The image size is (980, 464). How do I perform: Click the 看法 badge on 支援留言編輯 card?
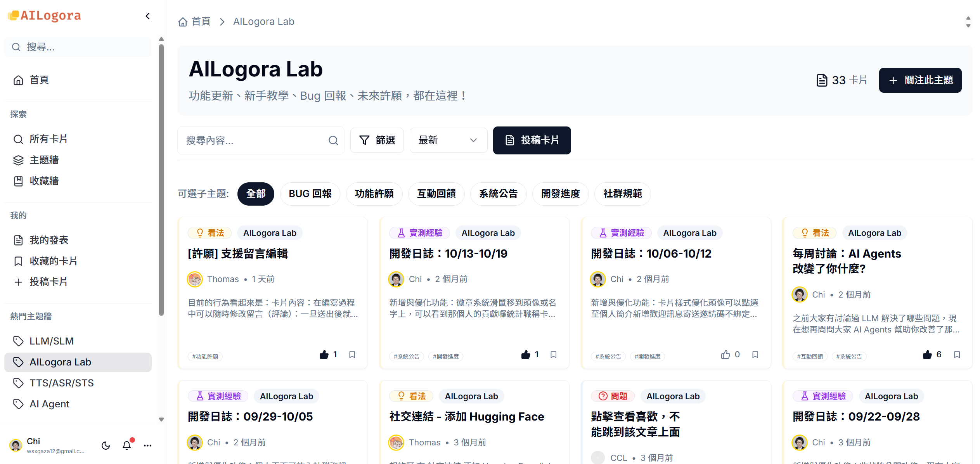point(210,233)
